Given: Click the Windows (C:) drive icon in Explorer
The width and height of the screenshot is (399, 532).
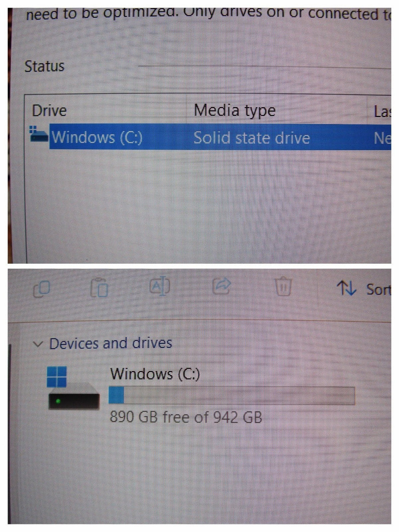Looking at the screenshot, I should (x=73, y=388).
